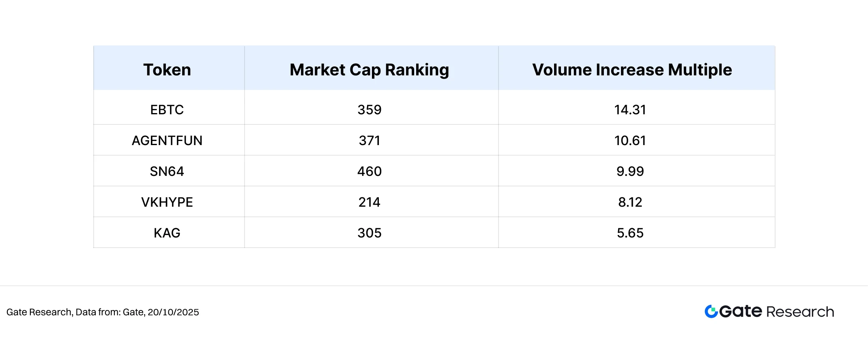Viewport: 868px width, 338px height.
Task: Click the Token column header
Action: click(x=167, y=70)
